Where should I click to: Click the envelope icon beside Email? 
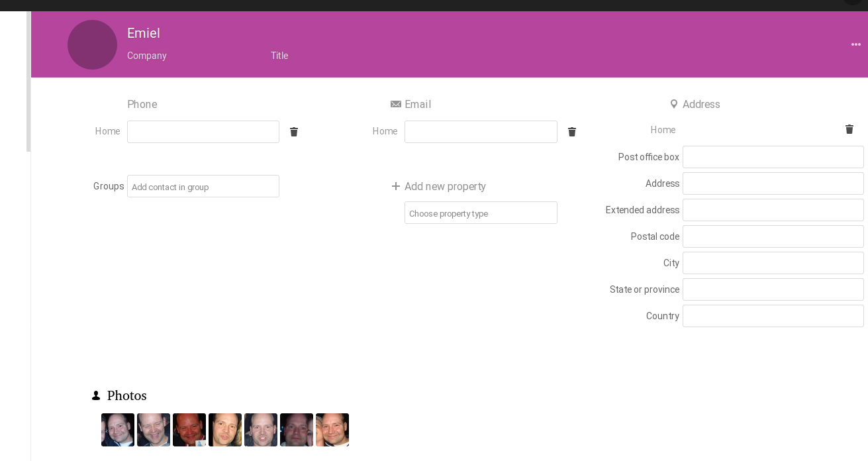(396, 104)
